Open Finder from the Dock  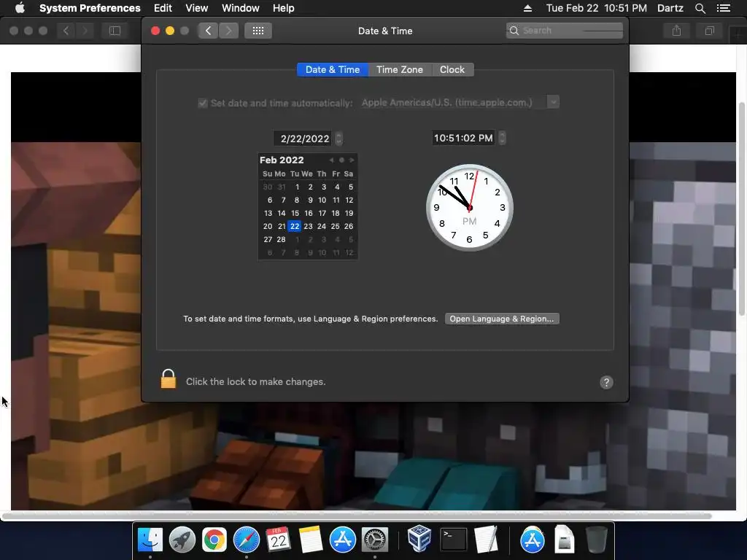(x=150, y=540)
